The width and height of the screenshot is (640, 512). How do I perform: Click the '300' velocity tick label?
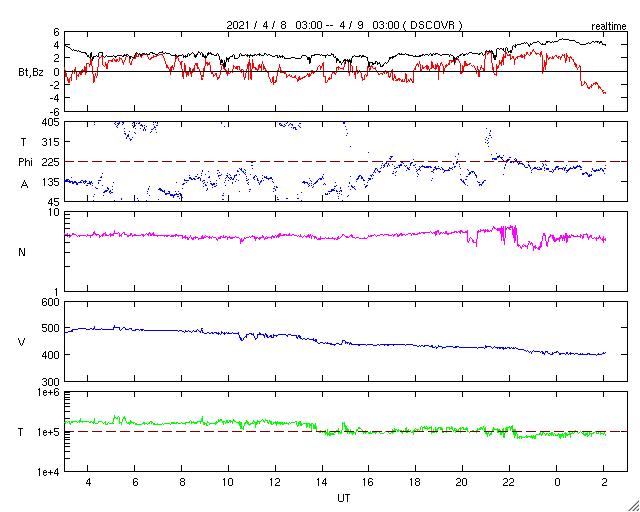coord(51,382)
